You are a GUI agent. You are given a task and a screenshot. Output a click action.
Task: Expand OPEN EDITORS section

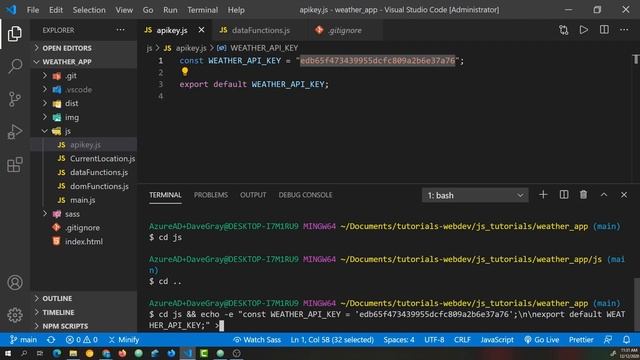84,48
